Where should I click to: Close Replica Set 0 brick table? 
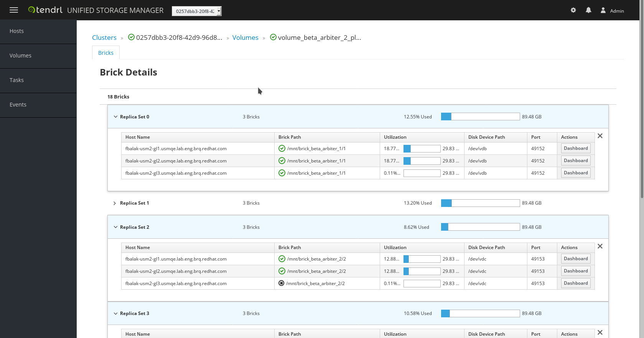(x=600, y=136)
